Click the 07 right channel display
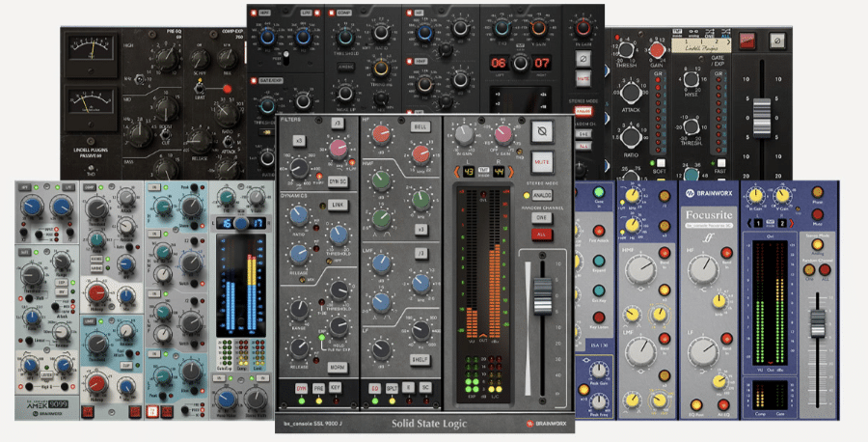The width and height of the screenshot is (868, 442). click(x=541, y=63)
